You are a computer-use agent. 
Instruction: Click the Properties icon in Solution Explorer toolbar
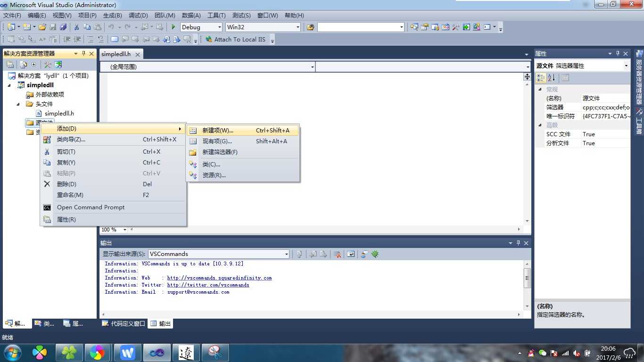9,65
